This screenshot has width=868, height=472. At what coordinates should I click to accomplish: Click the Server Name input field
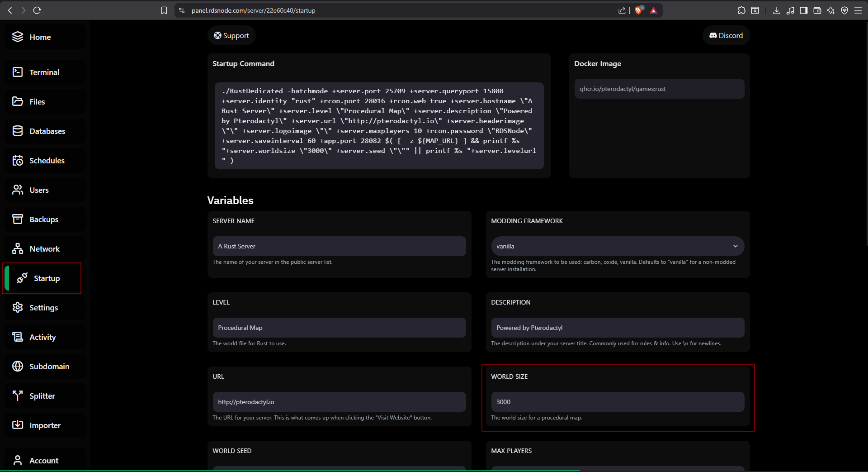click(339, 246)
